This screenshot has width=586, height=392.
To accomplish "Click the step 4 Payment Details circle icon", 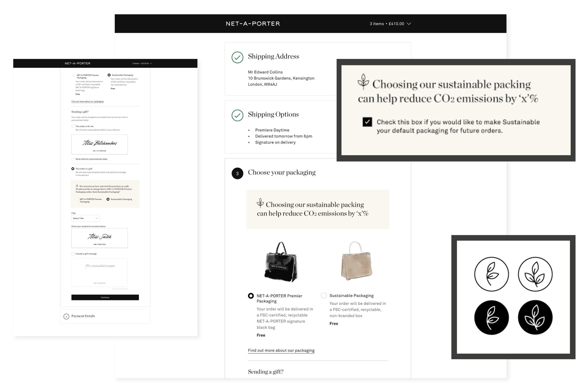I will pyautogui.click(x=66, y=316).
